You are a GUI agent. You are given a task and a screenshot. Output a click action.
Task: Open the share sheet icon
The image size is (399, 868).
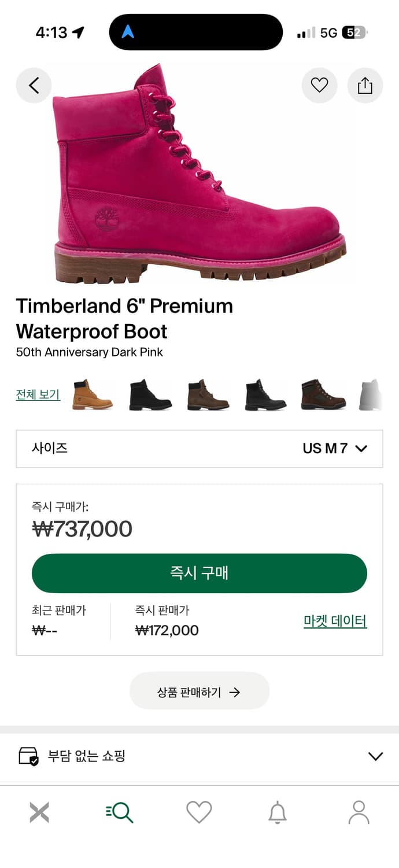pos(365,86)
